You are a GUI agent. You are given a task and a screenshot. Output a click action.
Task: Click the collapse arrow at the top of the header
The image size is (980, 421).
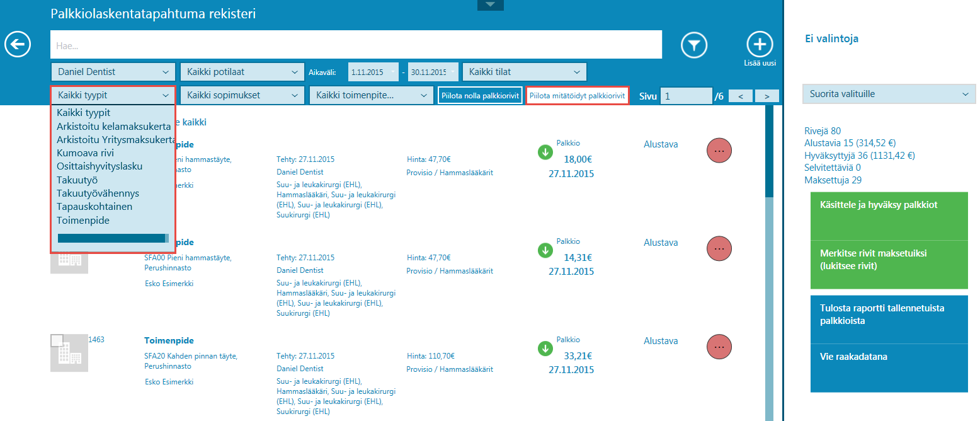[x=491, y=5]
